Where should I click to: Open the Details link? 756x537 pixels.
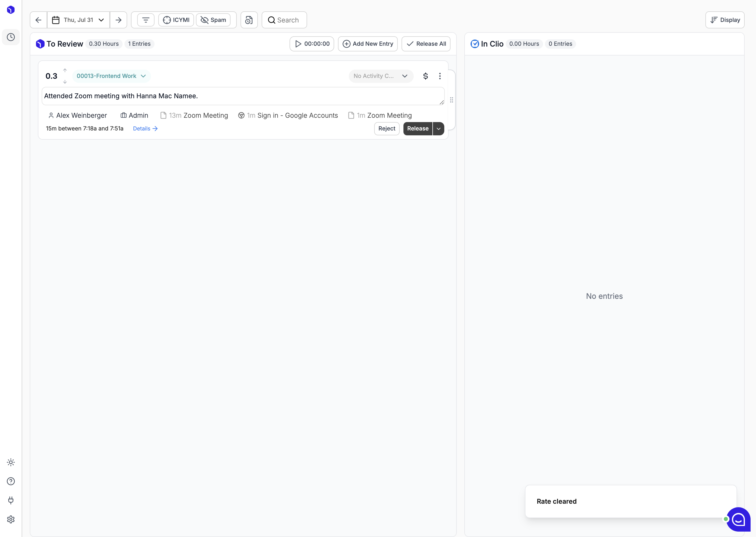click(146, 129)
